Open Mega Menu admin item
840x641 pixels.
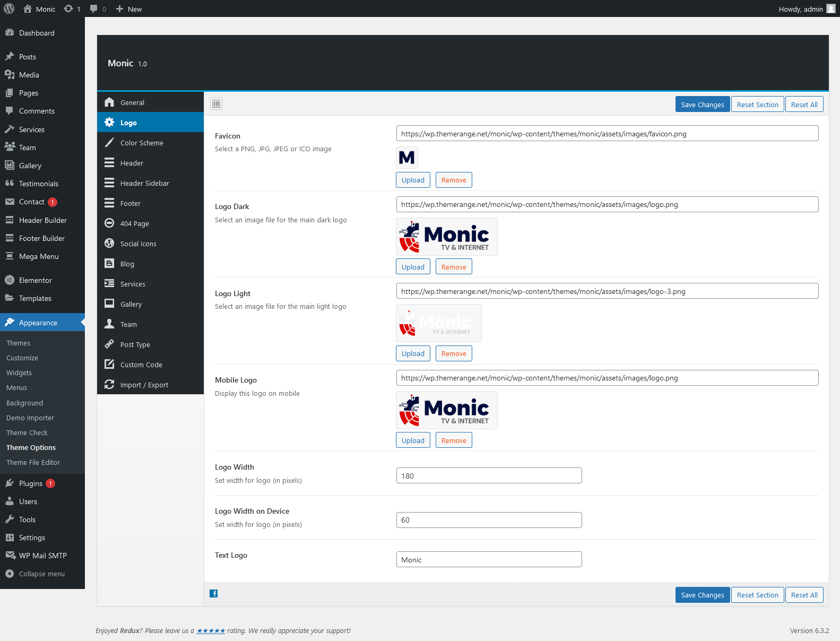pos(42,256)
